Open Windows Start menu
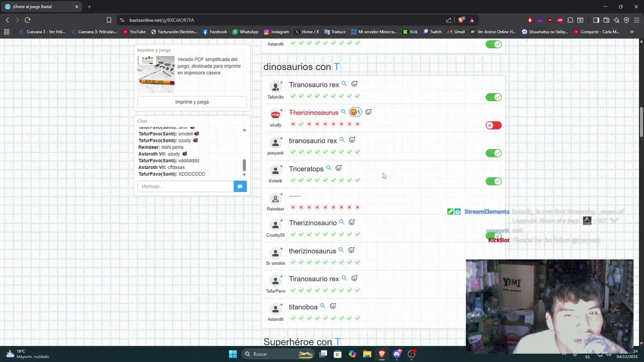The image size is (644, 362). (232, 354)
